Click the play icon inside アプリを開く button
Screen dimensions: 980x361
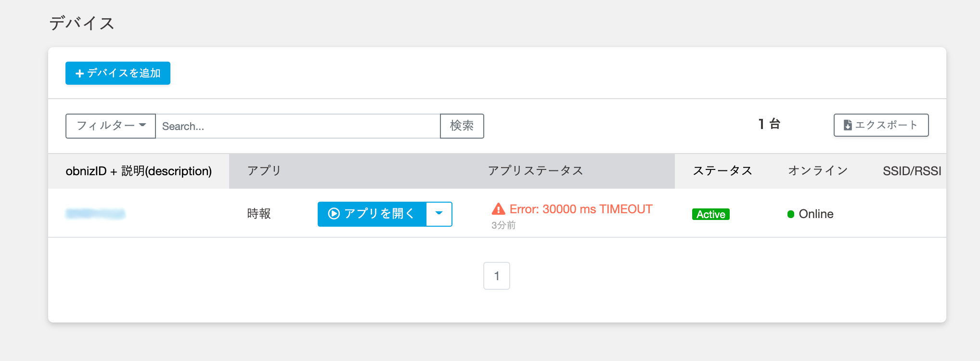334,214
